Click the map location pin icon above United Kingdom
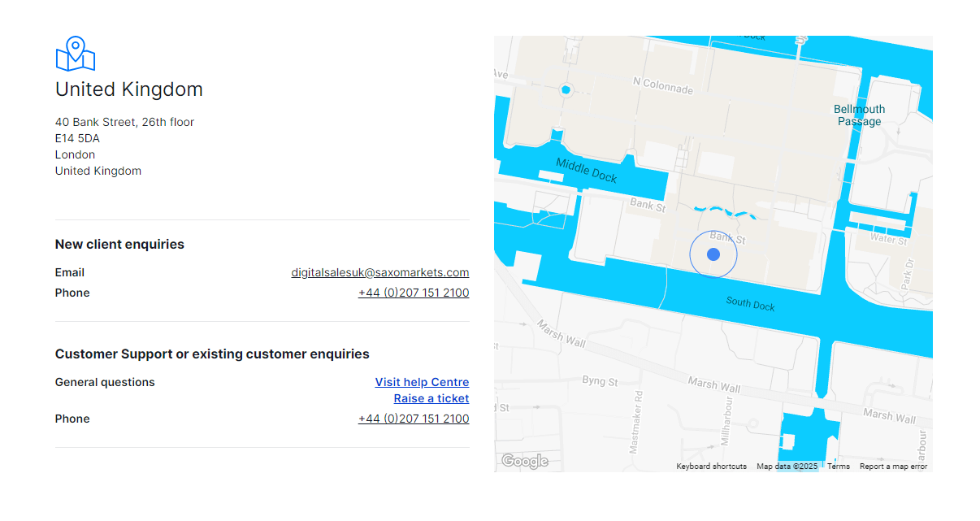 click(x=76, y=54)
